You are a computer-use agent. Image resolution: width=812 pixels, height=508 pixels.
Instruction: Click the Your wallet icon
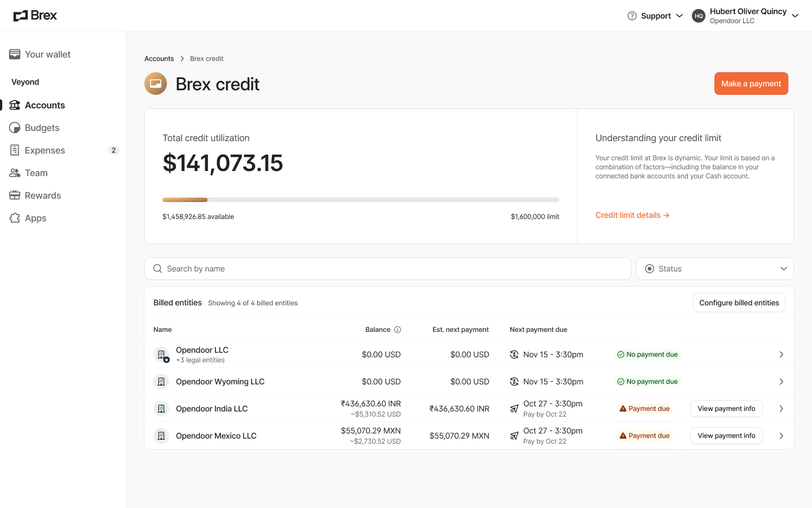click(15, 54)
